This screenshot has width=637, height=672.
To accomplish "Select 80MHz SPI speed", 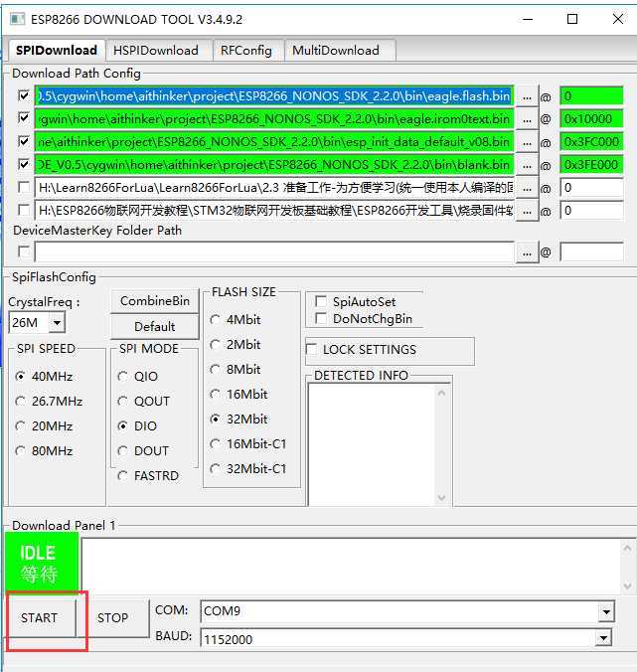I will coord(20,451).
